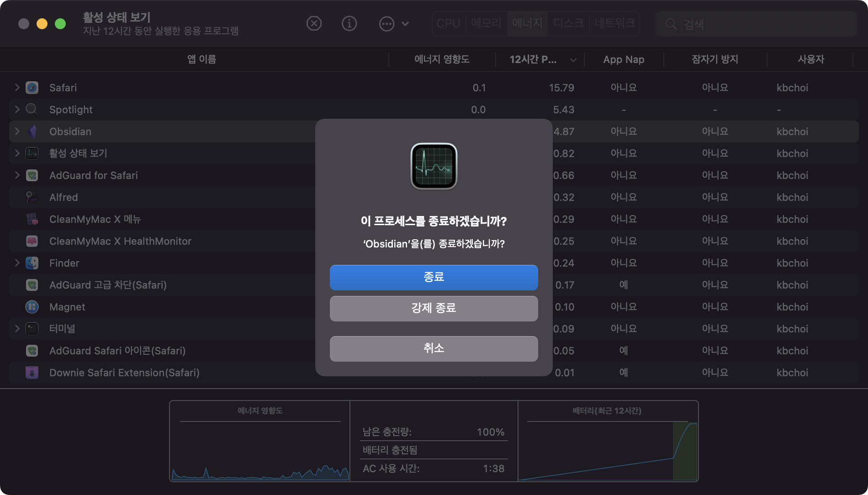Dismiss the dialog with 취소

[434, 348]
